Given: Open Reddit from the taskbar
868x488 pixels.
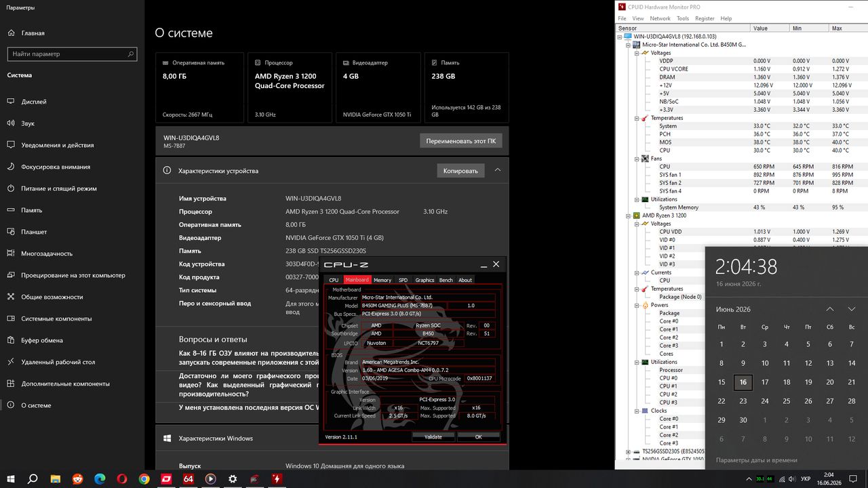Looking at the screenshot, I should point(77,479).
